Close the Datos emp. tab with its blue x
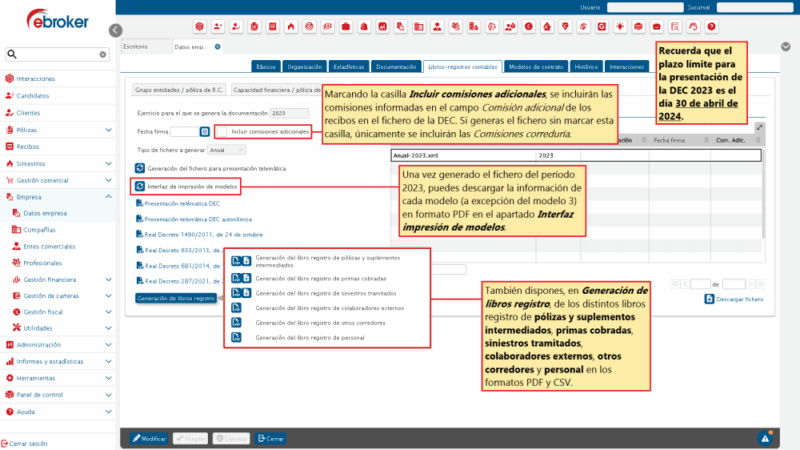Screen dimensions: 800x450 [217, 46]
